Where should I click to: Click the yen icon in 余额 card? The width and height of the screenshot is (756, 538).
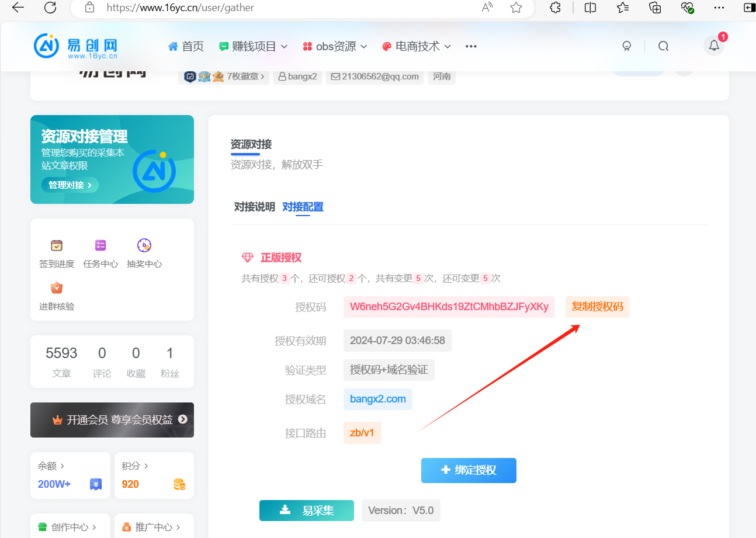96,484
